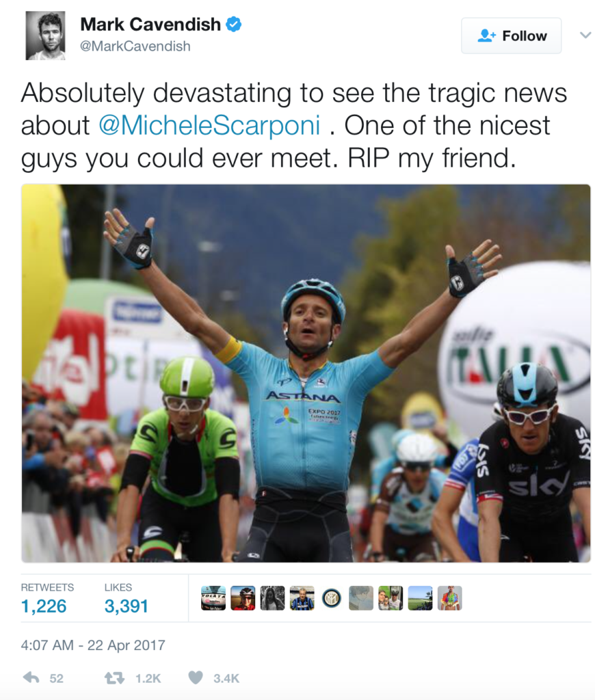Open the tweet timestamp 22 Apr 2017

[x=93, y=645]
